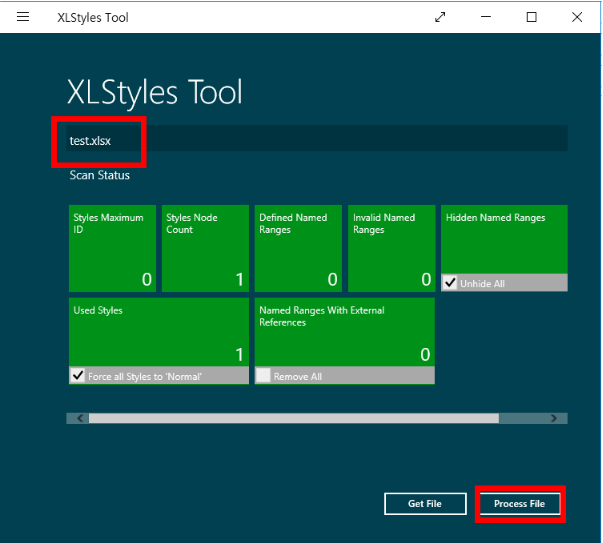This screenshot has width=603, height=543.
Task: Close the XLStyles Tool window
Action: click(577, 17)
